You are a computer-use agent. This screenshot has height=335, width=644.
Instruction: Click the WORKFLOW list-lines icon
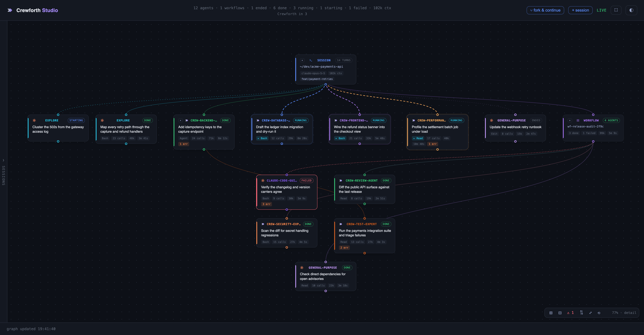click(578, 121)
